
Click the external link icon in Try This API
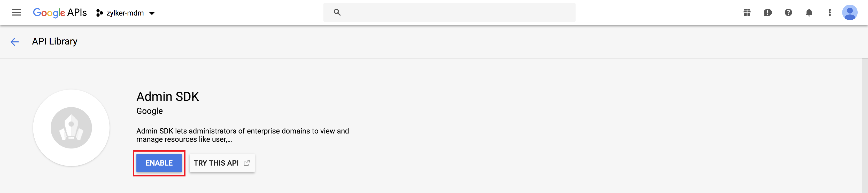pos(247,163)
